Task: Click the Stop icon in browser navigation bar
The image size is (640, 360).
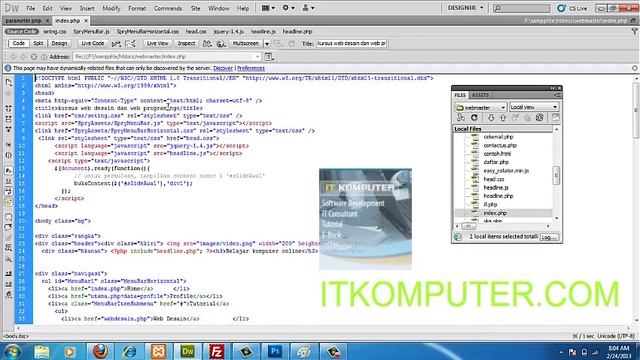Action: [x=34, y=57]
